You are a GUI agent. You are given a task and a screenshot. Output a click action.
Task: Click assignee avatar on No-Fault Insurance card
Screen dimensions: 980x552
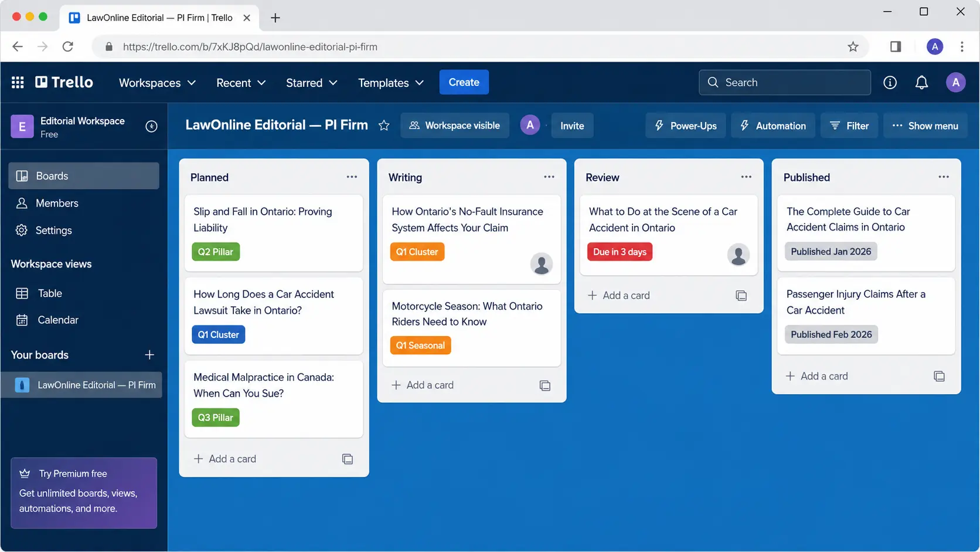point(542,264)
